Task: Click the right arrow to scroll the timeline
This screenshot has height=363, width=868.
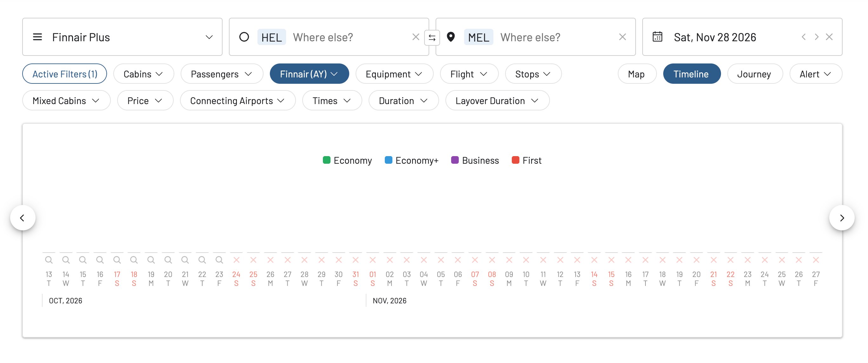Action: 842,218
